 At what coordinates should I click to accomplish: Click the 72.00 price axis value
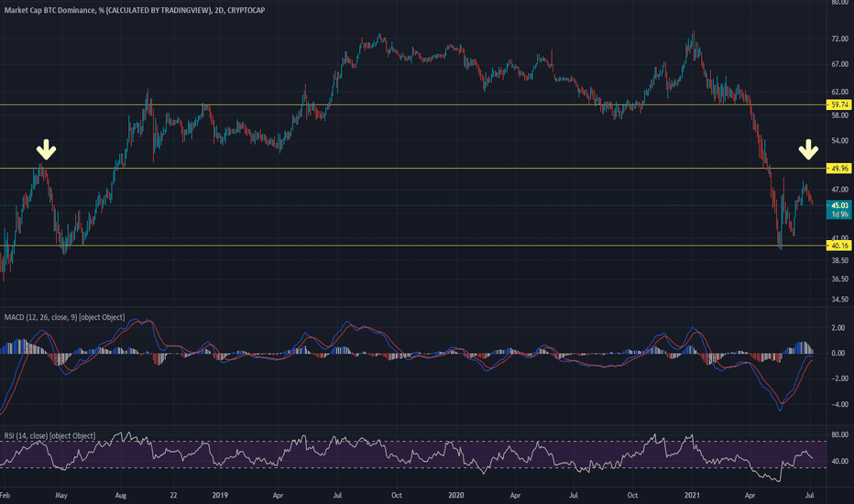tap(839, 38)
